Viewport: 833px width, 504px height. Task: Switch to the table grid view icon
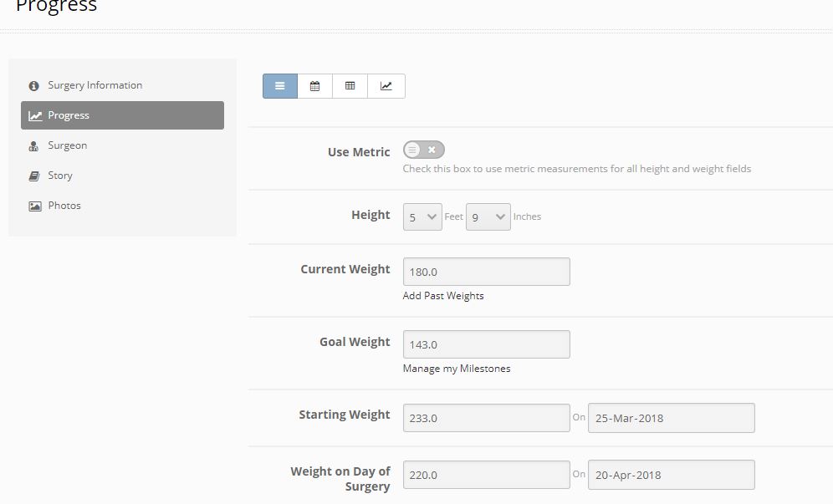(350, 86)
